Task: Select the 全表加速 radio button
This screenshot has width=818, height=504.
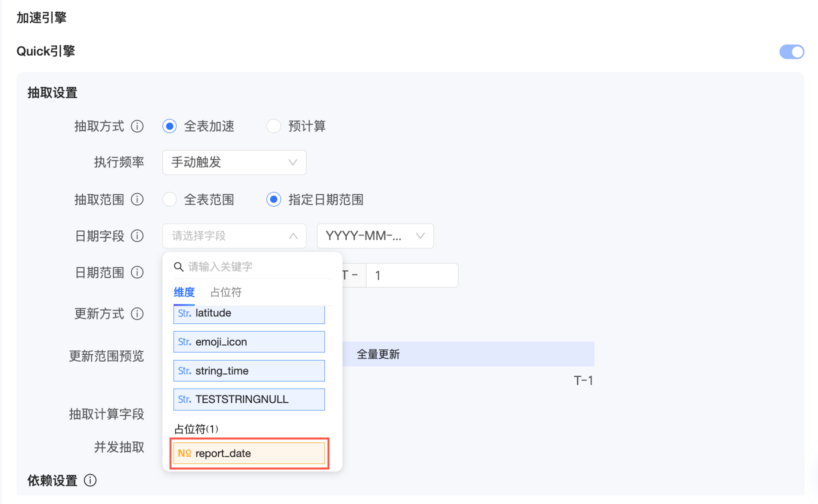Action: click(x=169, y=126)
